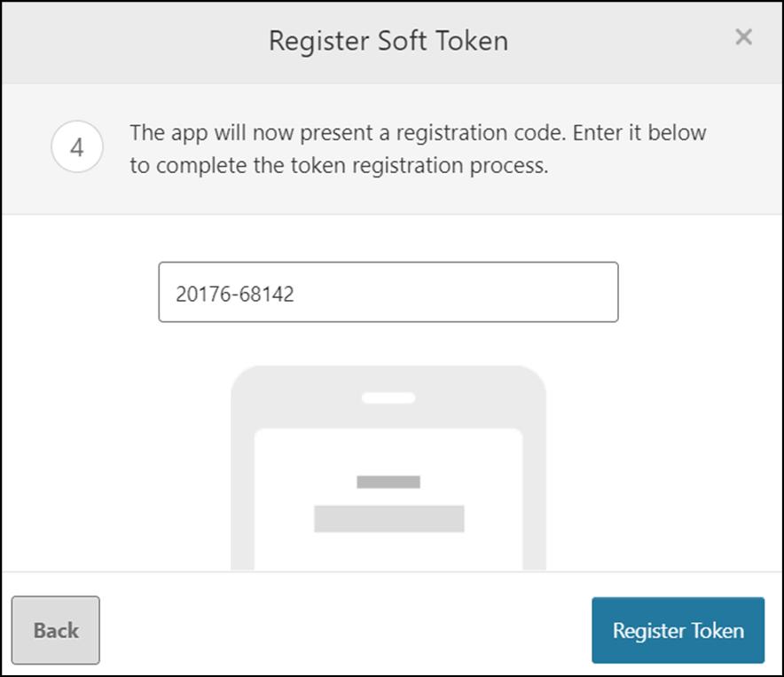
Task: Place cursor at empty end of code field
Action: [455, 292]
